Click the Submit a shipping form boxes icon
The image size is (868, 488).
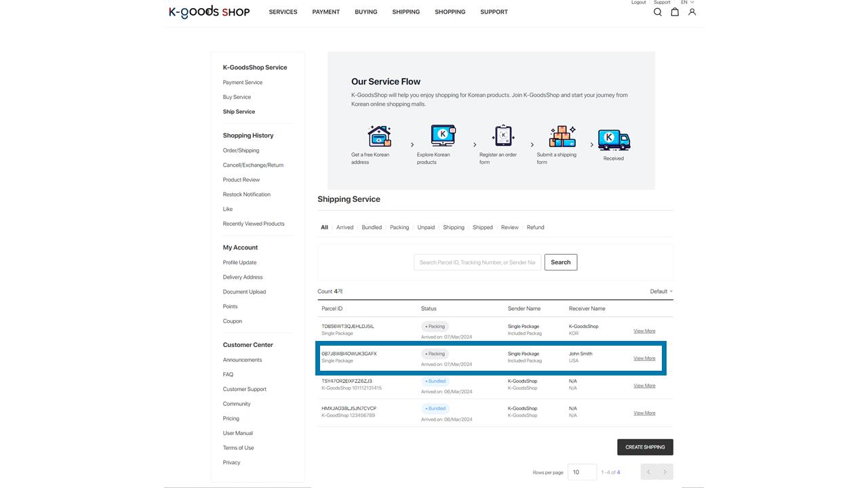tap(562, 136)
